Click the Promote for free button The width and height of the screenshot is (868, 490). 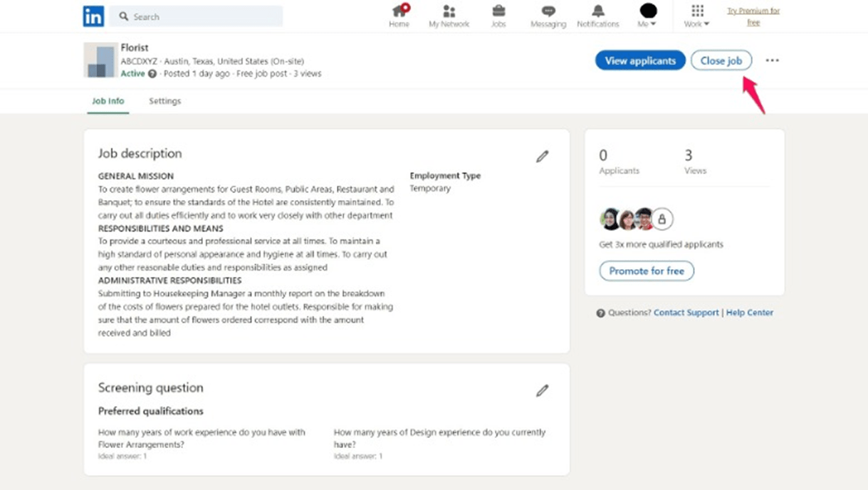647,271
